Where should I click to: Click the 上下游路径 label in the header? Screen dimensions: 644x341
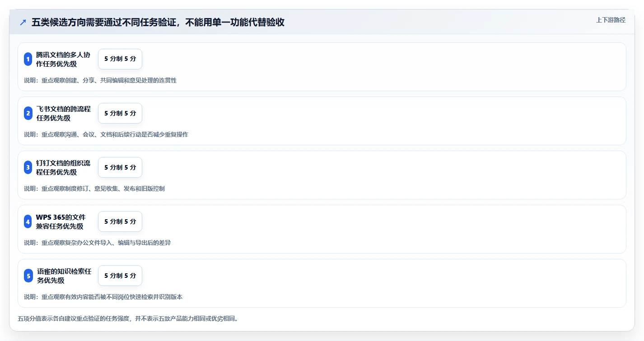[x=611, y=20]
